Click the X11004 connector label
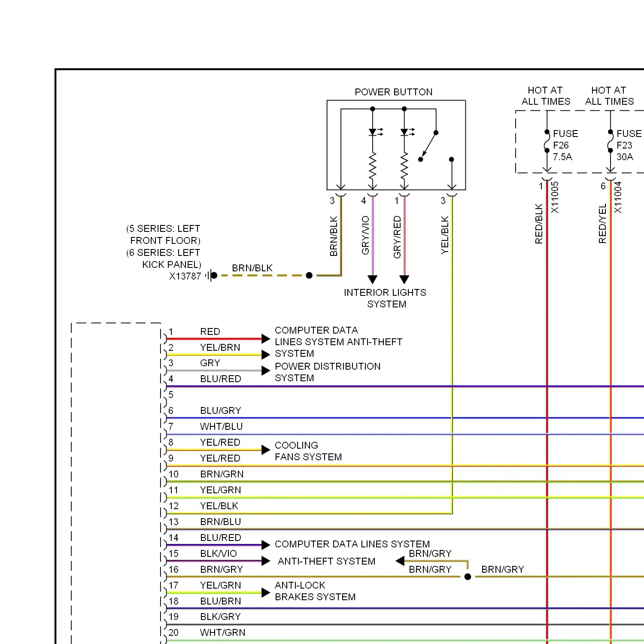The height and width of the screenshot is (644, 644). (x=618, y=197)
